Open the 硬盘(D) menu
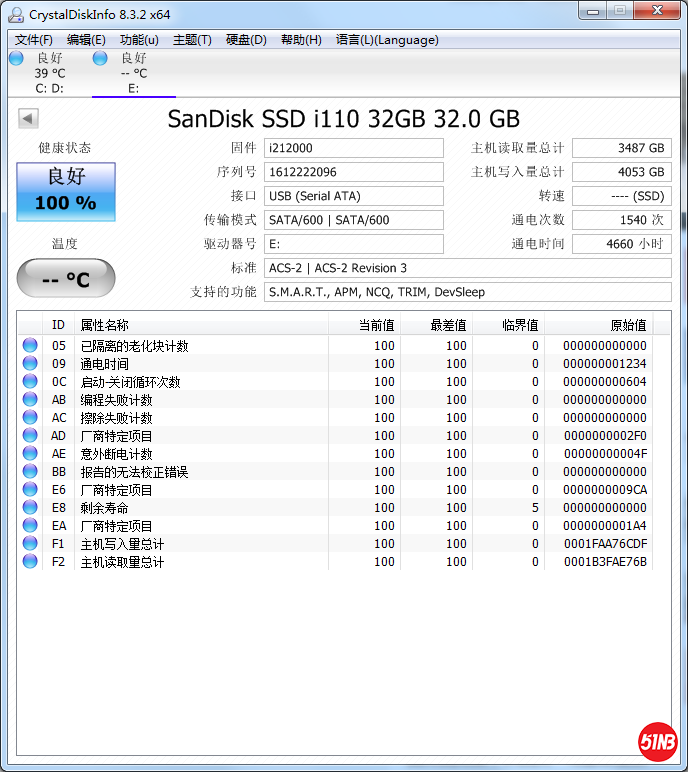The height and width of the screenshot is (772, 688). pos(246,40)
